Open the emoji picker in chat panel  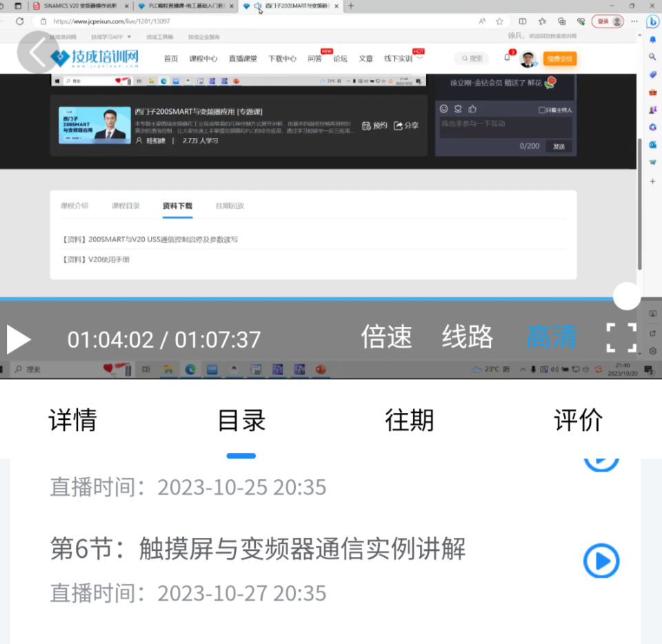(x=443, y=109)
